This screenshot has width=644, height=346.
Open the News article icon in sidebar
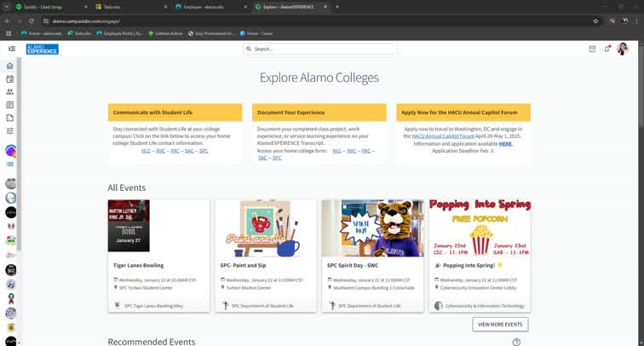(x=10, y=105)
